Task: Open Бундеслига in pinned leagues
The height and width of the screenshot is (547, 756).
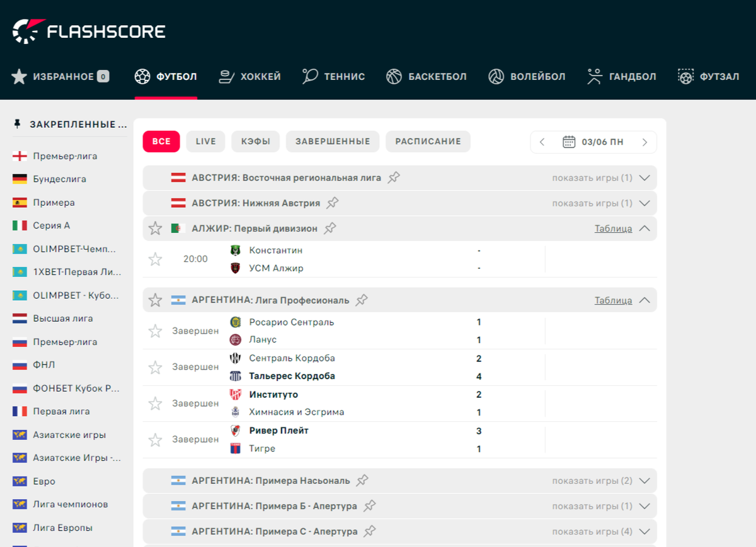Action: pos(59,179)
